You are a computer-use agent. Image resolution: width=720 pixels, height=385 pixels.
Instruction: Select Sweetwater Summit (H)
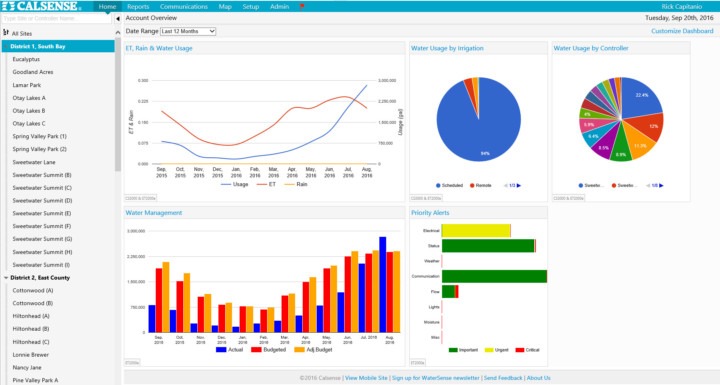point(42,252)
